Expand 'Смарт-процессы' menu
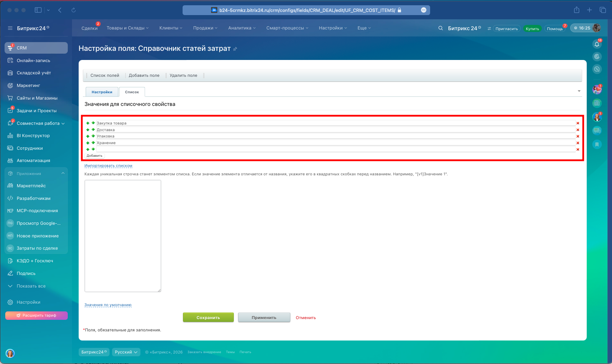 tap(287, 28)
